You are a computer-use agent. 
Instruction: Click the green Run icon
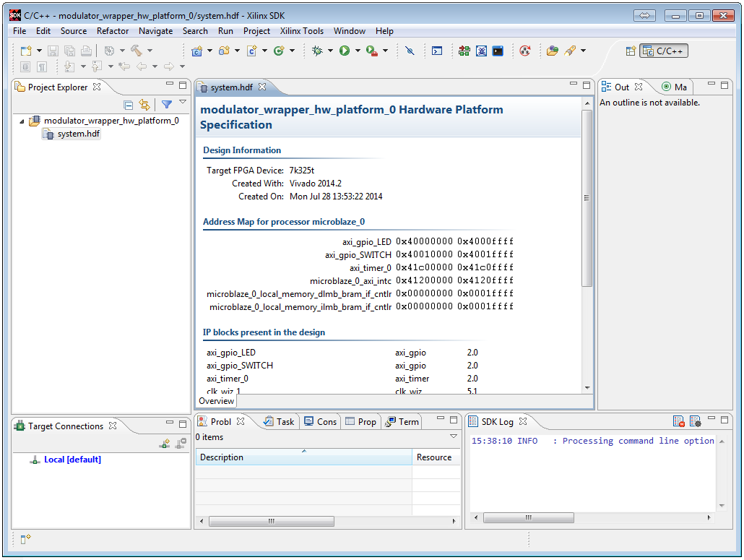coord(345,51)
